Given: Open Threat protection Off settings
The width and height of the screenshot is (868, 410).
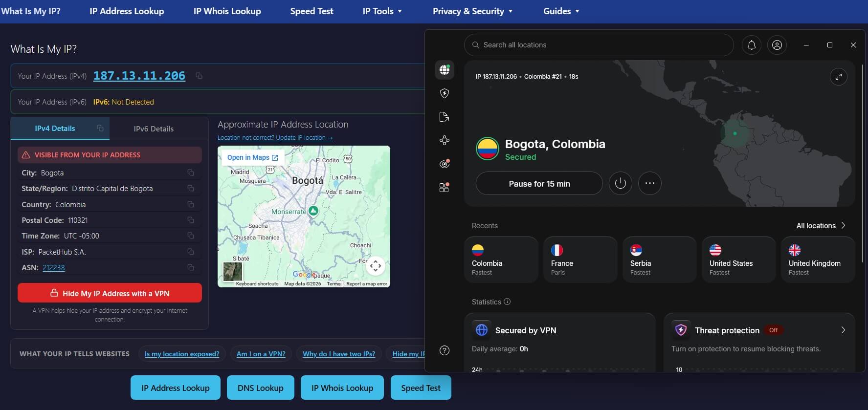Looking at the screenshot, I should [759, 330].
